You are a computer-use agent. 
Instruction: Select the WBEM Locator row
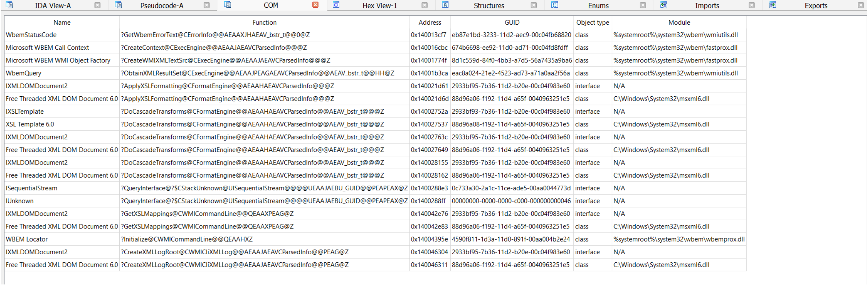(x=375, y=239)
